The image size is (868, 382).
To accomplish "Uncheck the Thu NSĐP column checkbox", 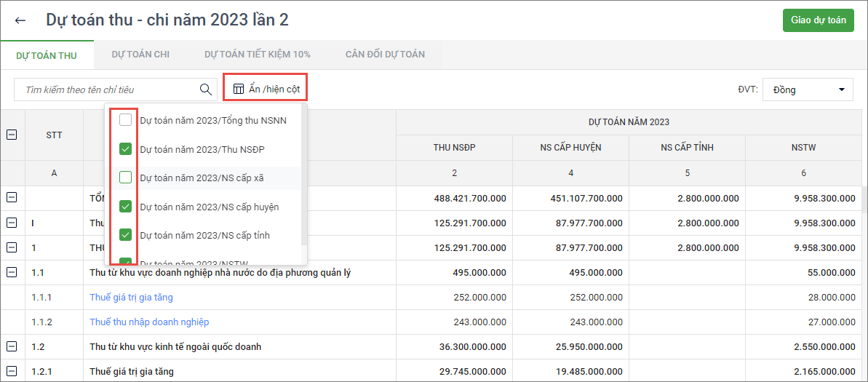I will (x=126, y=149).
